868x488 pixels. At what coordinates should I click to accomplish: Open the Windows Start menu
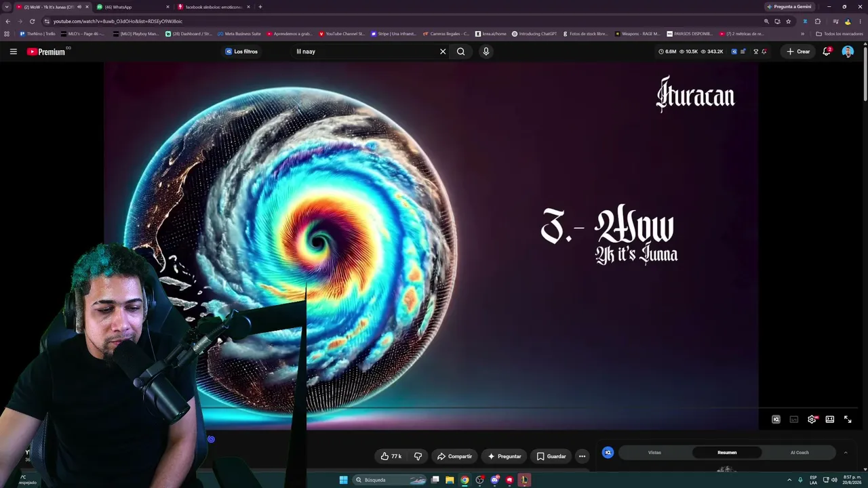344,480
